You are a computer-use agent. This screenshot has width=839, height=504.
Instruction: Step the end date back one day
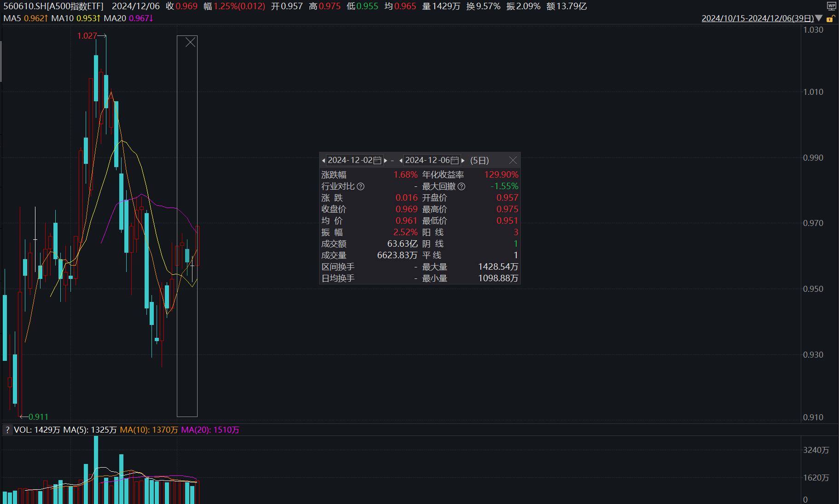401,160
